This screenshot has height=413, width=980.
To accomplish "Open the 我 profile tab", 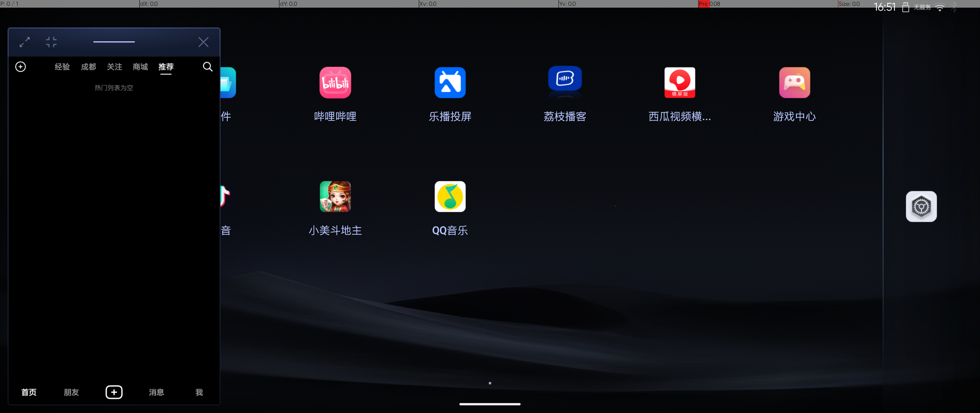I will [199, 392].
